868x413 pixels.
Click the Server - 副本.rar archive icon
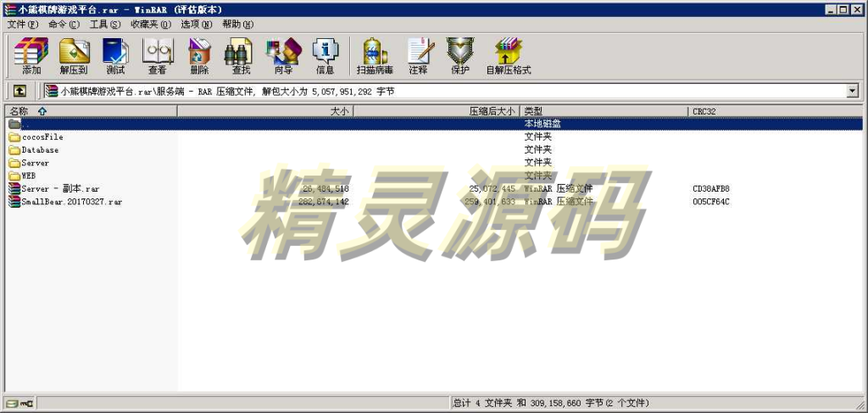click(x=14, y=188)
